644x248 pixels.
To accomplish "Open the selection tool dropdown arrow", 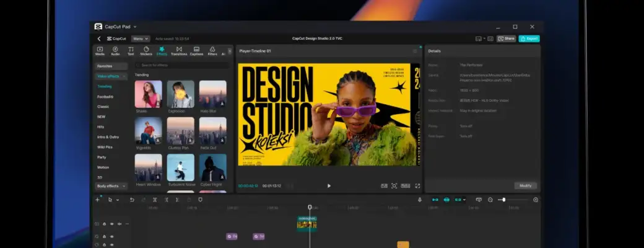I will (118, 200).
